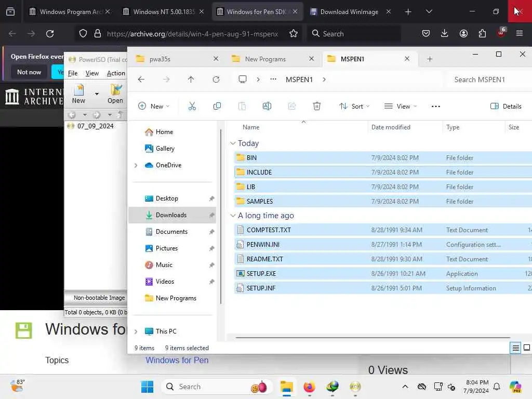532x399 pixels.
Task: Click the Search MSPEN1 field
Action: click(489, 79)
